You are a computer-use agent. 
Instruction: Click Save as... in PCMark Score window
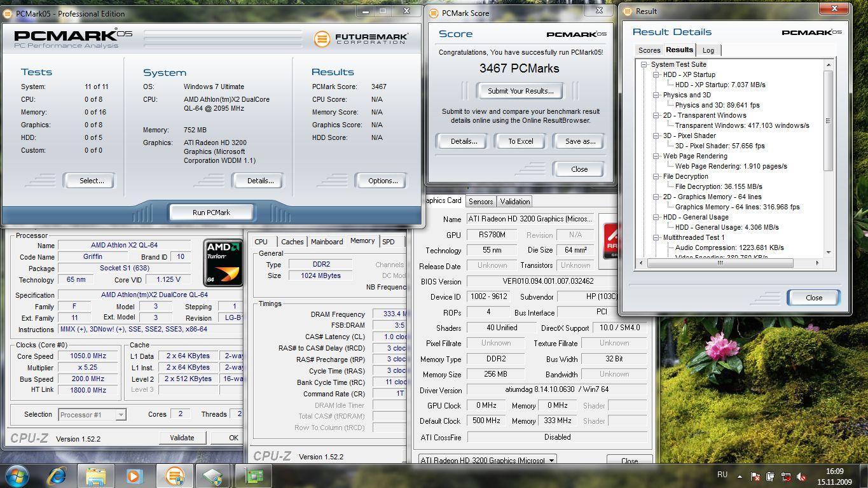click(x=580, y=141)
